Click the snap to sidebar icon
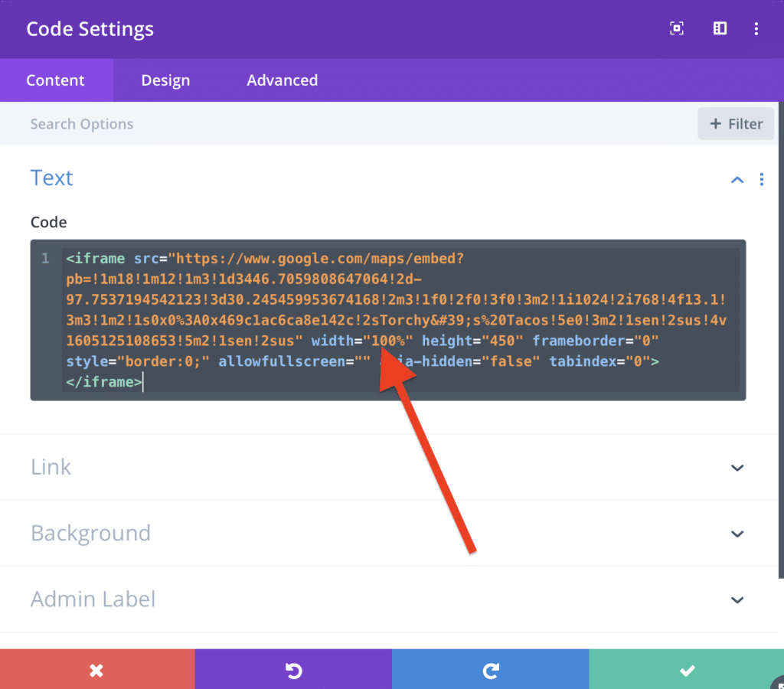 pyautogui.click(x=720, y=29)
